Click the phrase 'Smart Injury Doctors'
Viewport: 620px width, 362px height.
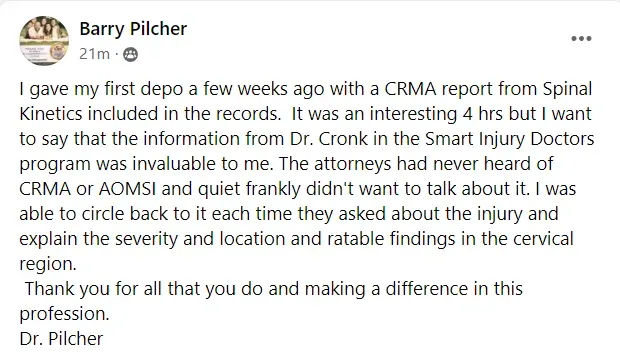click(x=510, y=139)
